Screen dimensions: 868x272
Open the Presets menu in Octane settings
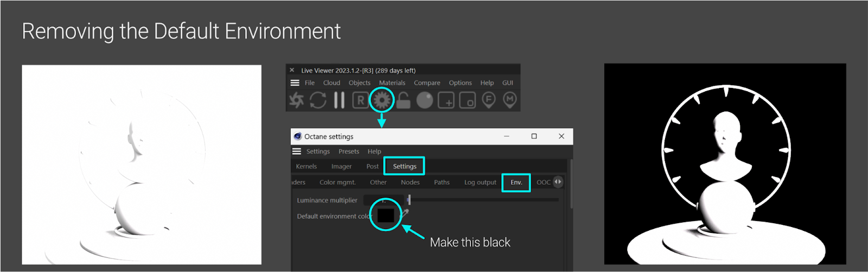click(x=348, y=151)
